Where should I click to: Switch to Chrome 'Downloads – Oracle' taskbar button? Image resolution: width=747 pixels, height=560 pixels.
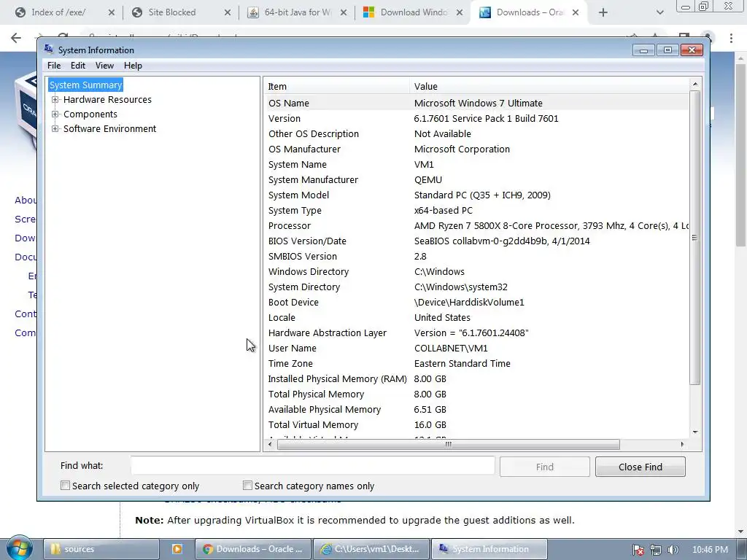(253, 549)
